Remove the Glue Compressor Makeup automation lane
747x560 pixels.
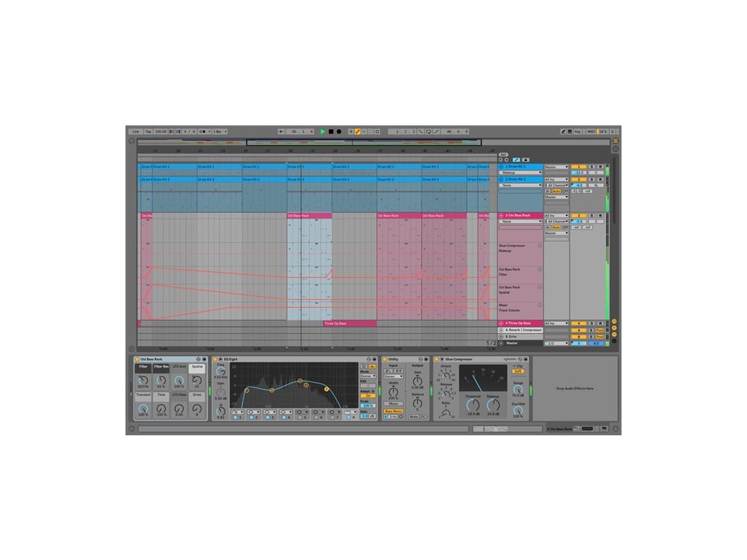tap(540, 246)
